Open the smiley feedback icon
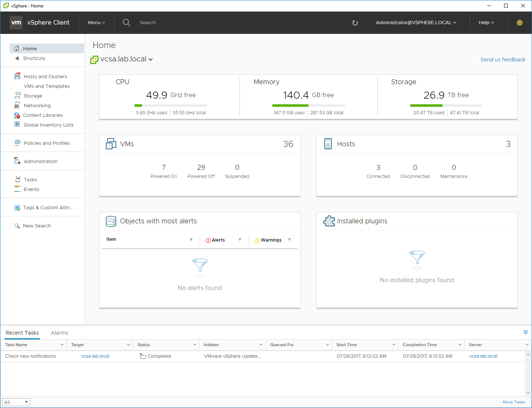Image resolution: width=532 pixels, height=408 pixels. point(520,23)
